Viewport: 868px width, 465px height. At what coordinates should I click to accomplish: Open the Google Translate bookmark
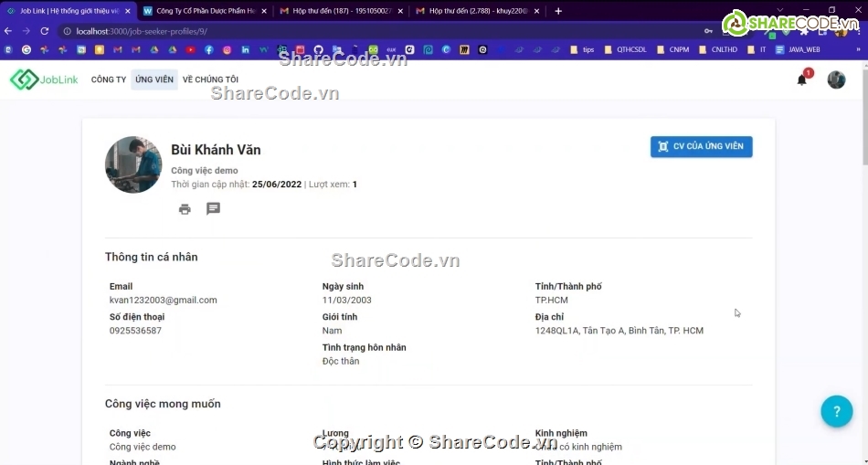(x=336, y=50)
